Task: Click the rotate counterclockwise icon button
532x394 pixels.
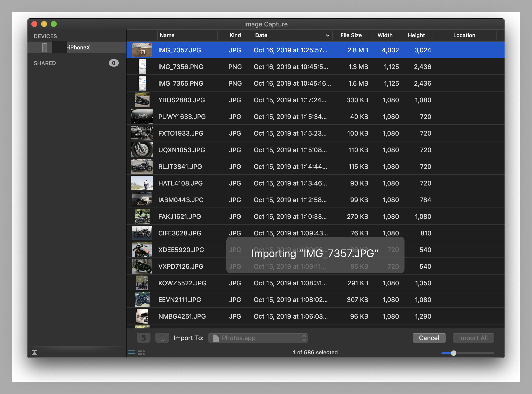Action: pos(143,338)
